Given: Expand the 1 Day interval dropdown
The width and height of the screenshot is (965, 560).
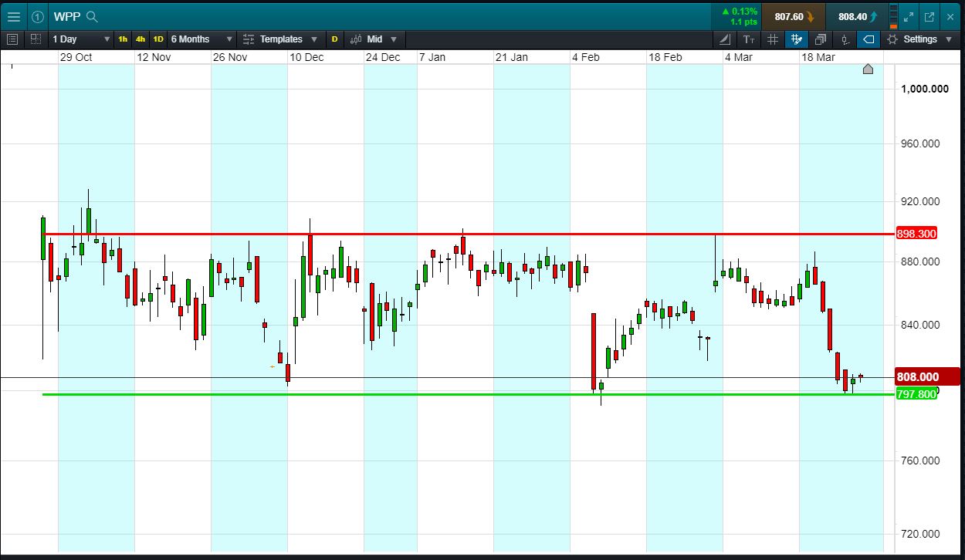Looking at the screenshot, I should click(80, 39).
